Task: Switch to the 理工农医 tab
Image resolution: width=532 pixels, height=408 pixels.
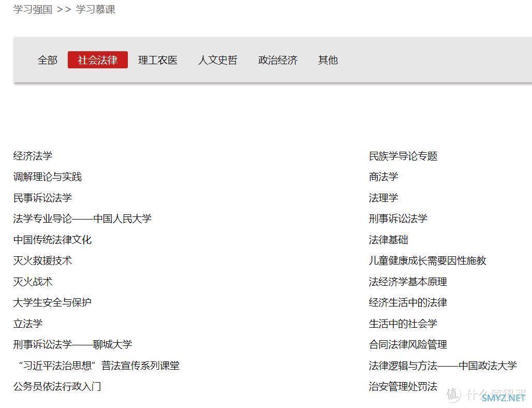Action: [157, 60]
